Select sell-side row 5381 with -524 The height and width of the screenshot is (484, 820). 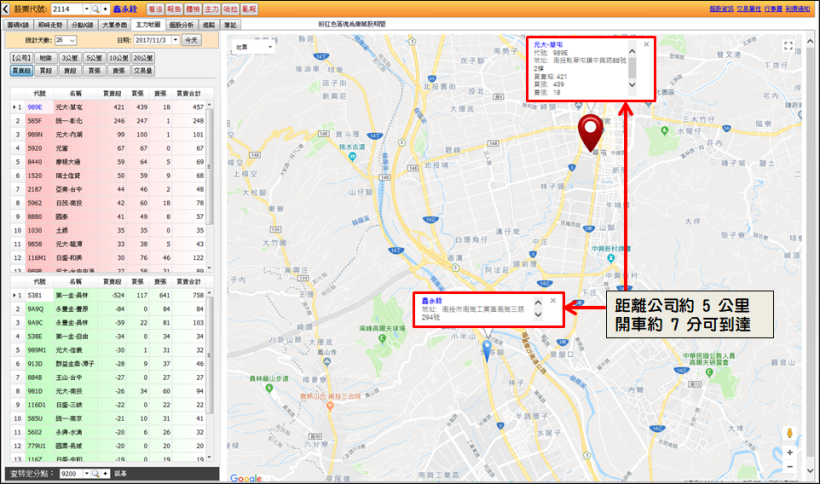tap(108, 295)
